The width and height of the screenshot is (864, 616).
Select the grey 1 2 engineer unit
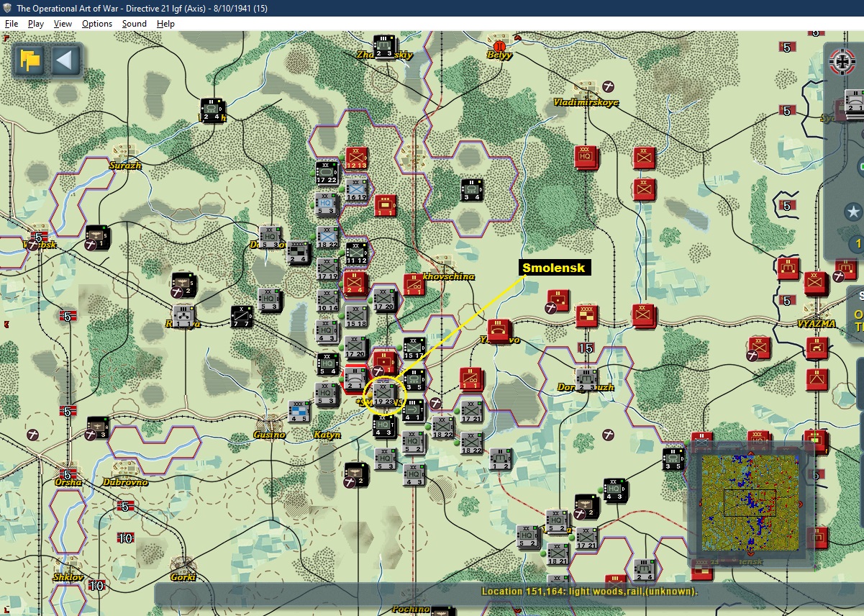(x=500, y=458)
